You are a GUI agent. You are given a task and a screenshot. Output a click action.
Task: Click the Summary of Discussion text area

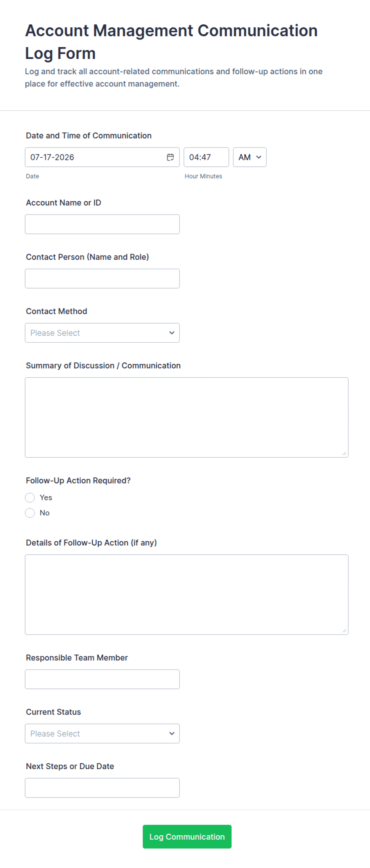pos(187,417)
